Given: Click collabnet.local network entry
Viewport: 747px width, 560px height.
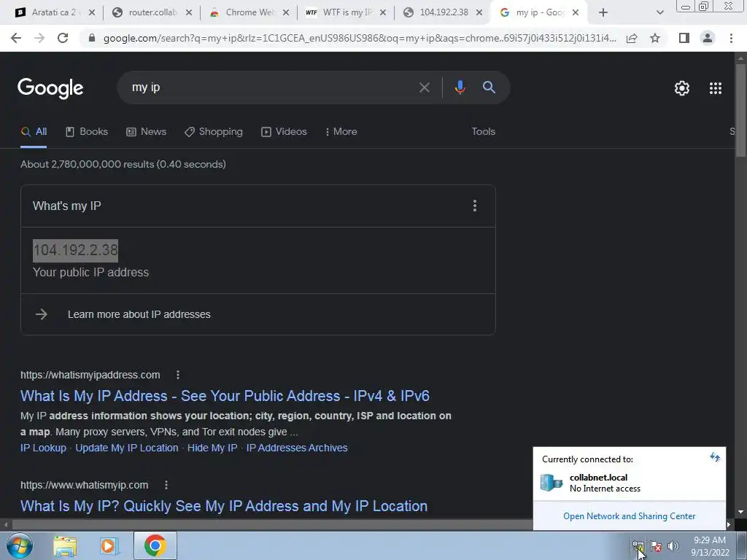Looking at the screenshot, I should click(630, 483).
